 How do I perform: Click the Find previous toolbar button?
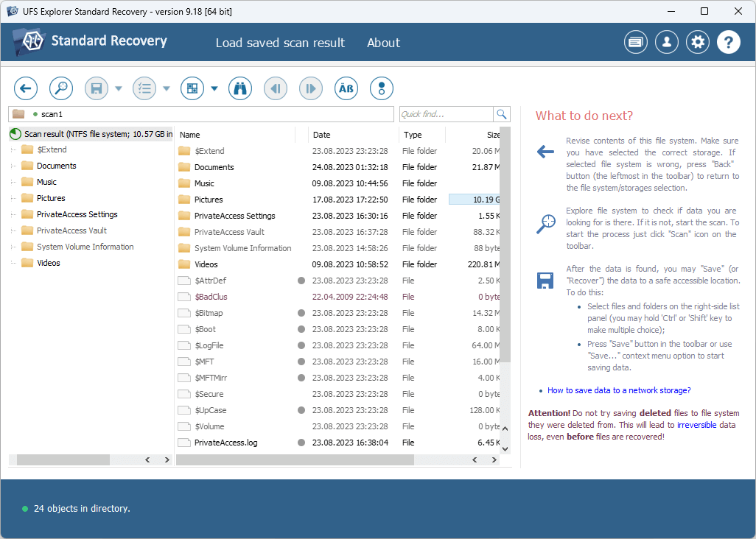click(x=276, y=88)
